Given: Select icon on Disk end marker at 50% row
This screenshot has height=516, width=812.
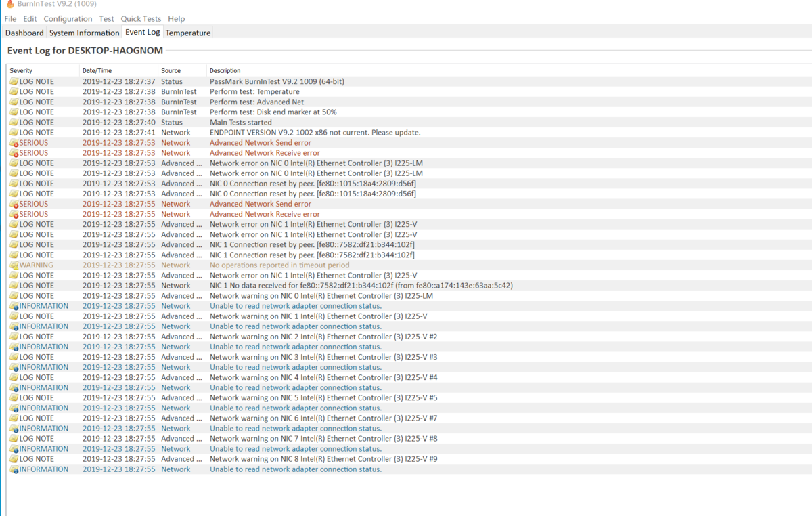Looking at the screenshot, I should tap(14, 112).
